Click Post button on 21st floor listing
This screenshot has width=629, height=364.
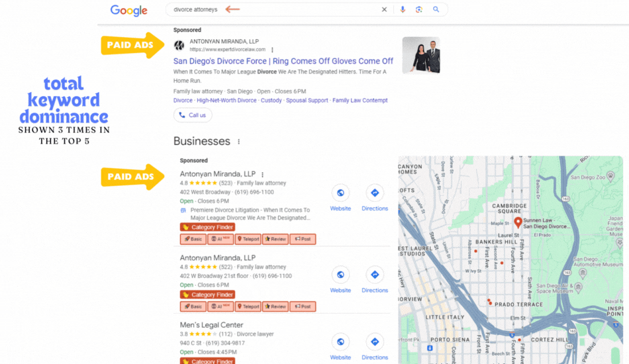pyautogui.click(x=303, y=306)
